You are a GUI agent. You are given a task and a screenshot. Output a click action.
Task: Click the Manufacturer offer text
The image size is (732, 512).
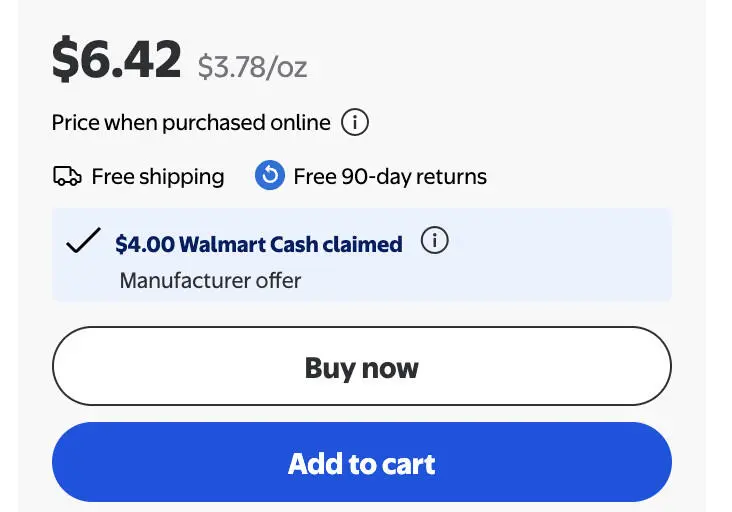(210, 281)
